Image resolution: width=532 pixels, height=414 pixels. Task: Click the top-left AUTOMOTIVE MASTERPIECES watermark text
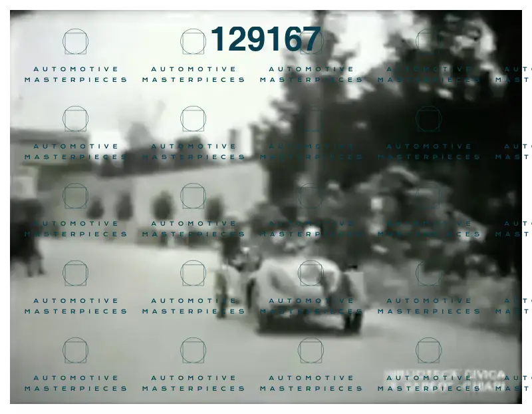pyautogui.click(x=76, y=74)
